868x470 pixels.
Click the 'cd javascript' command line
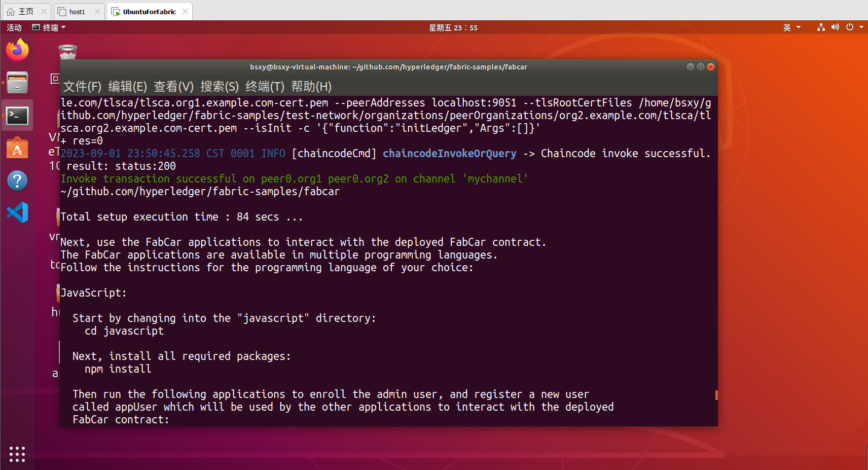click(x=124, y=331)
